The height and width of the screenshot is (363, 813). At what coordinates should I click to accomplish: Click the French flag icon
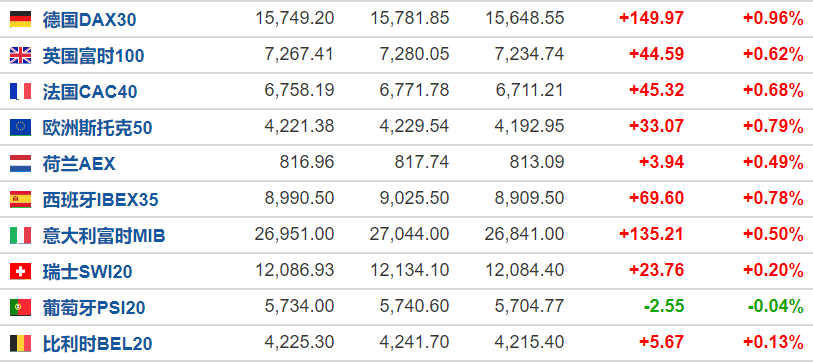tap(20, 91)
